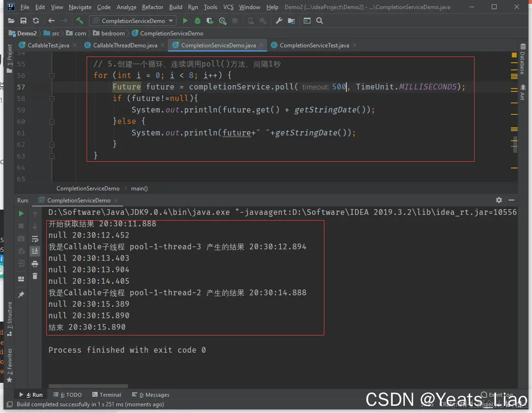
Task: Click the Restore Layout icon in Run panel
Action: pos(21,279)
